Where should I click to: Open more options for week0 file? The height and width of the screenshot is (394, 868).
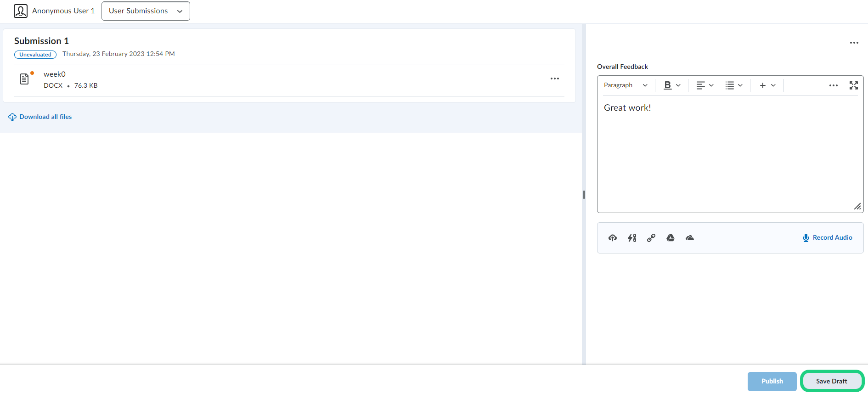pyautogui.click(x=555, y=79)
